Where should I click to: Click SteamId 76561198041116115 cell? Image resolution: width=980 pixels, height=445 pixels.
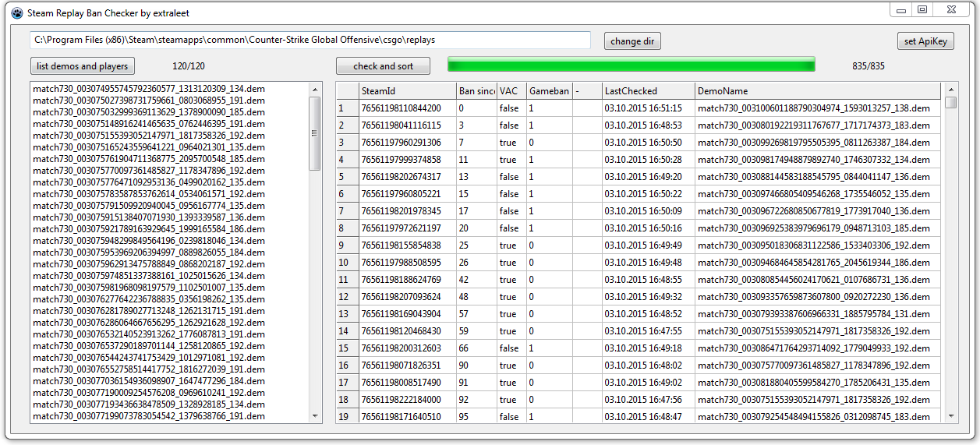pos(408,125)
